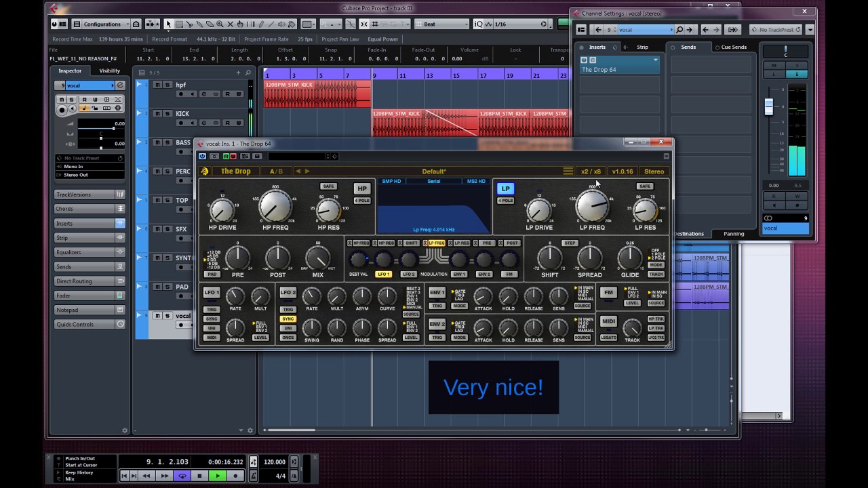Click the transport Rewind button
The width and height of the screenshot is (868, 488).
point(146,476)
